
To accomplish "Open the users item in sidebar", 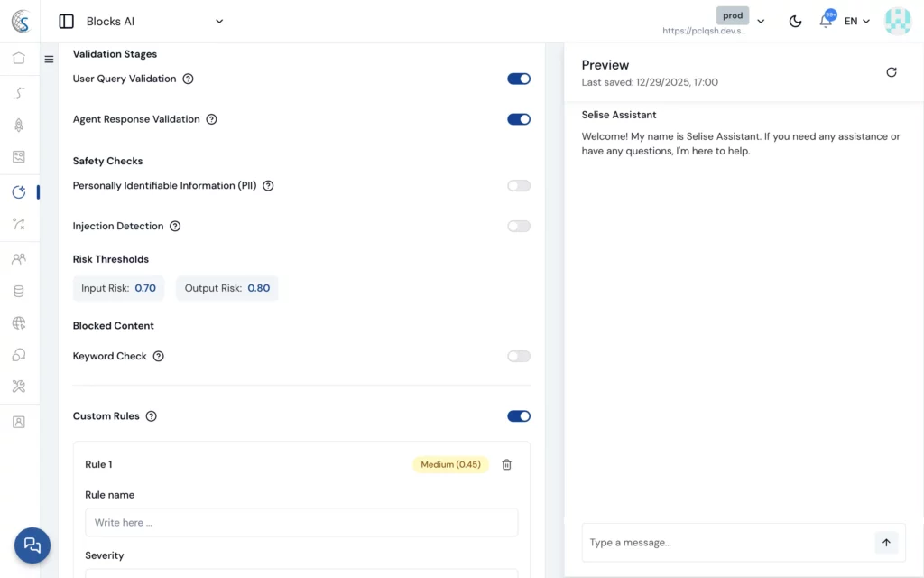I will [19, 259].
